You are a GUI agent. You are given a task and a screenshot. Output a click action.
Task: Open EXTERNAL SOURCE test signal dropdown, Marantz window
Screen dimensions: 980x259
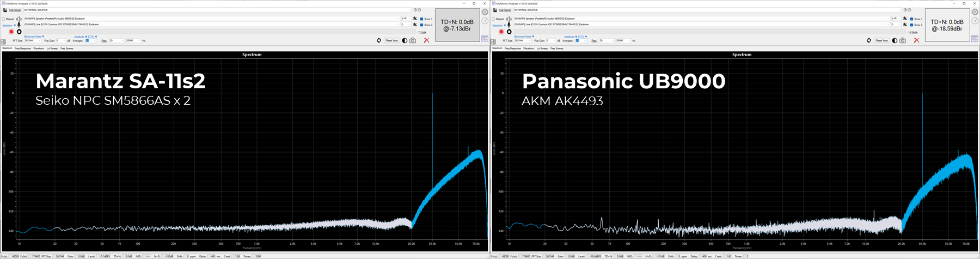pyautogui.click(x=217, y=10)
